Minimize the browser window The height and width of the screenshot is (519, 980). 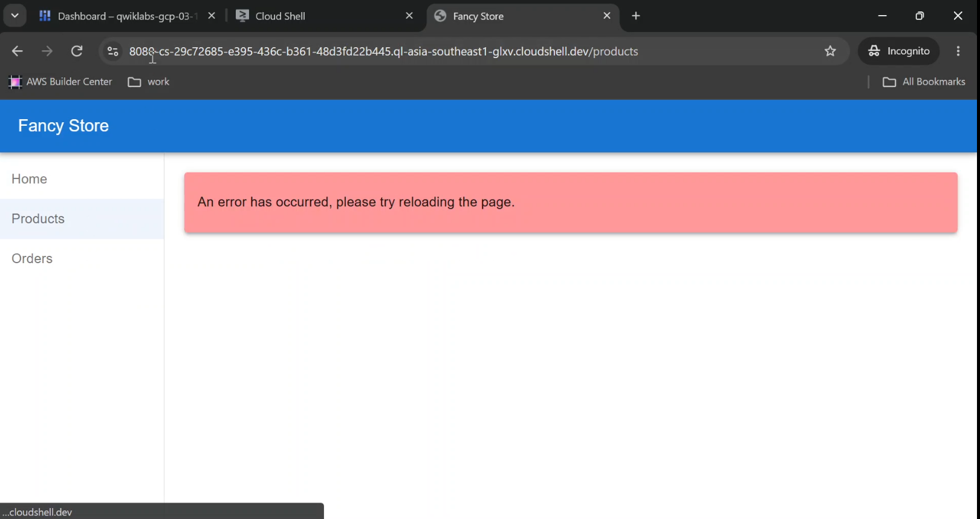point(883,16)
